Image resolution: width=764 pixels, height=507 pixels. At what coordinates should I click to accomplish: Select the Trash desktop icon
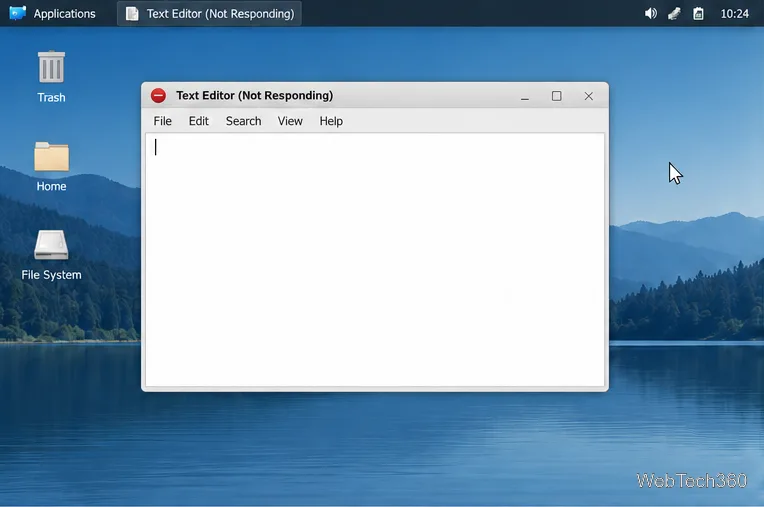pyautogui.click(x=51, y=67)
